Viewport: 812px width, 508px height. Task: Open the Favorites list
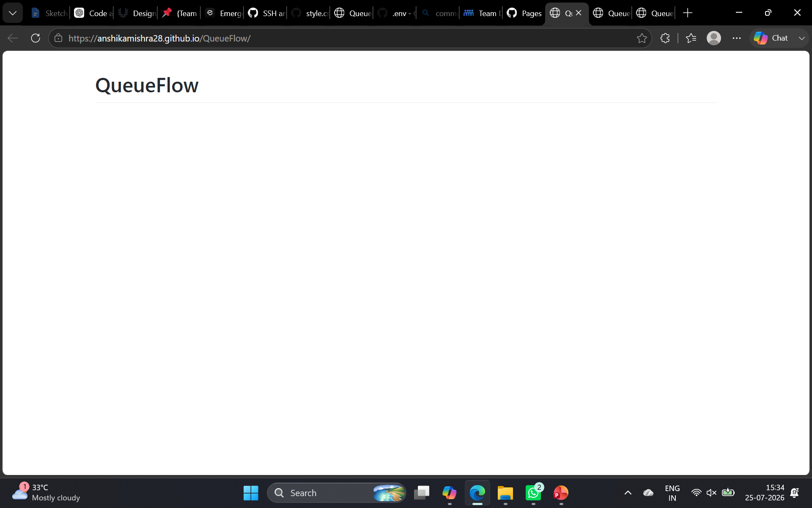[691, 38]
